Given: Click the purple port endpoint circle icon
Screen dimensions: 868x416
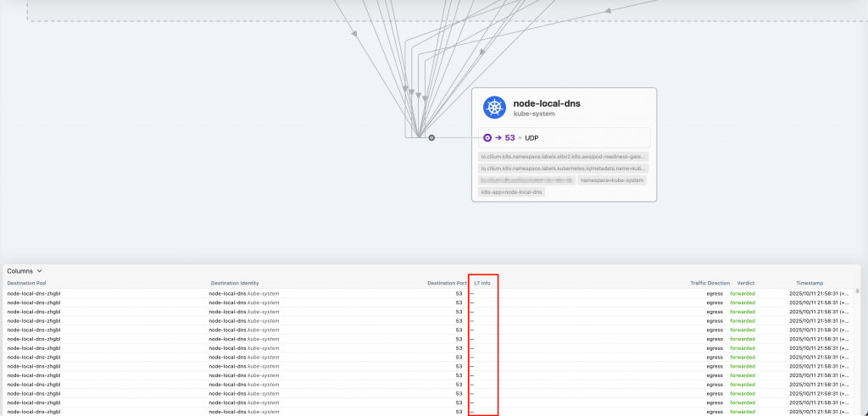Looking at the screenshot, I should click(x=487, y=138).
